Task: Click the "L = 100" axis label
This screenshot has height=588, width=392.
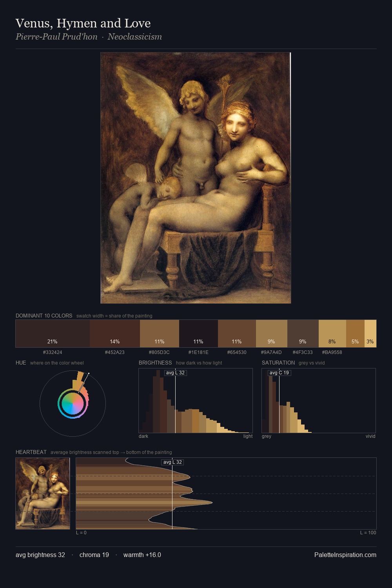Action: pyautogui.click(x=368, y=533)
